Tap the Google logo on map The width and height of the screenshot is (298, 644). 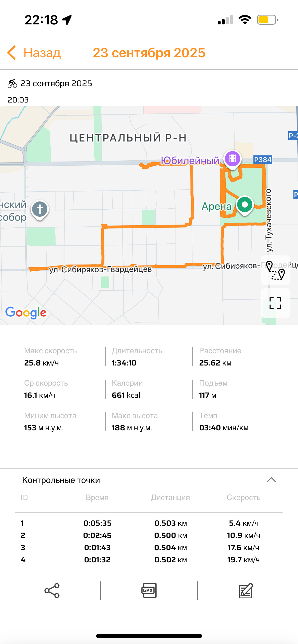pos(26,313)
